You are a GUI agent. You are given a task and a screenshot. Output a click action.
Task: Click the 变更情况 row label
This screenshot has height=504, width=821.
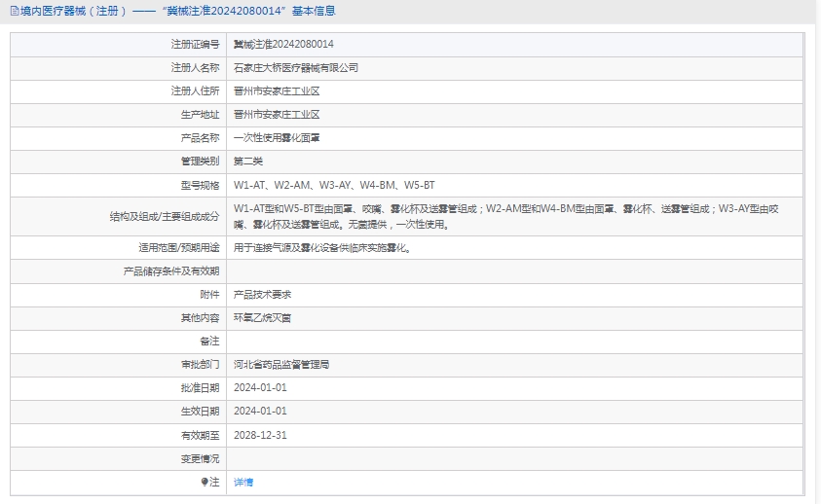click(x=200, y=458)
